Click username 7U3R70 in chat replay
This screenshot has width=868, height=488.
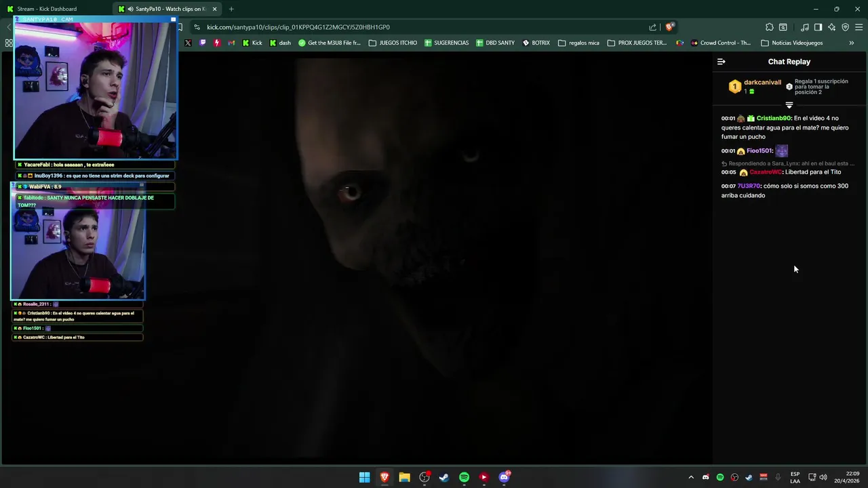point(749,186)
